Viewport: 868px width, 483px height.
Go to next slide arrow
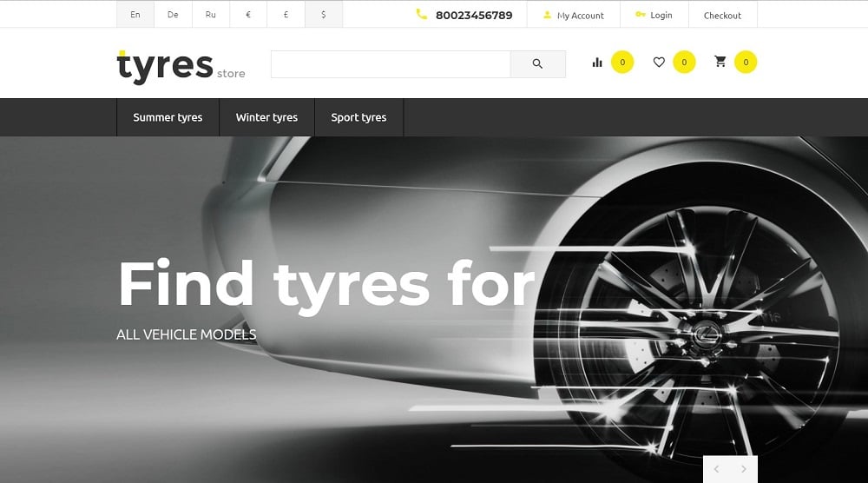coord(744,469)
